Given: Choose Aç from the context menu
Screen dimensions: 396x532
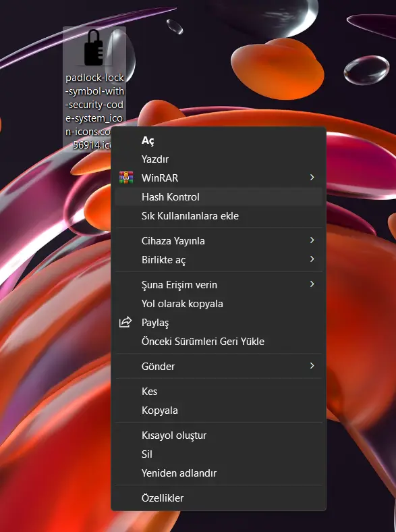Looking at the screenshot, I should click(x=219, y=140).
